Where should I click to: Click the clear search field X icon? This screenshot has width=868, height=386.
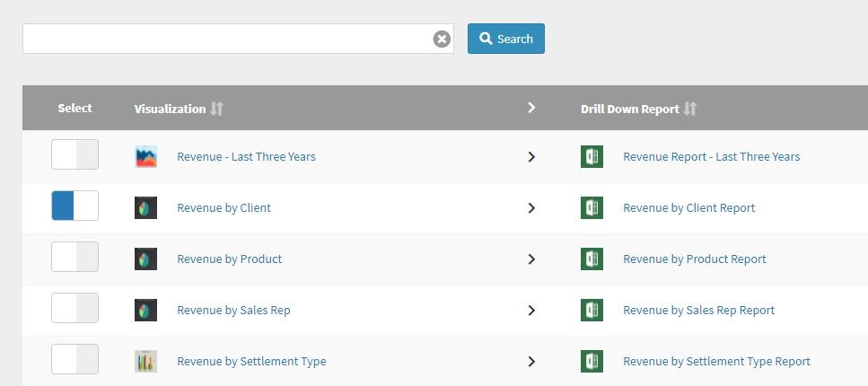click(x=442, y=39)
